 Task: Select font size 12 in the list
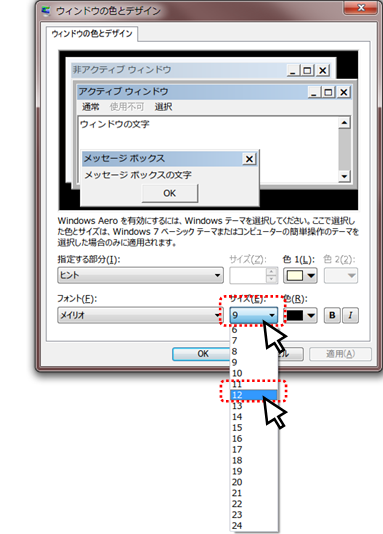(x=254, y=395)
